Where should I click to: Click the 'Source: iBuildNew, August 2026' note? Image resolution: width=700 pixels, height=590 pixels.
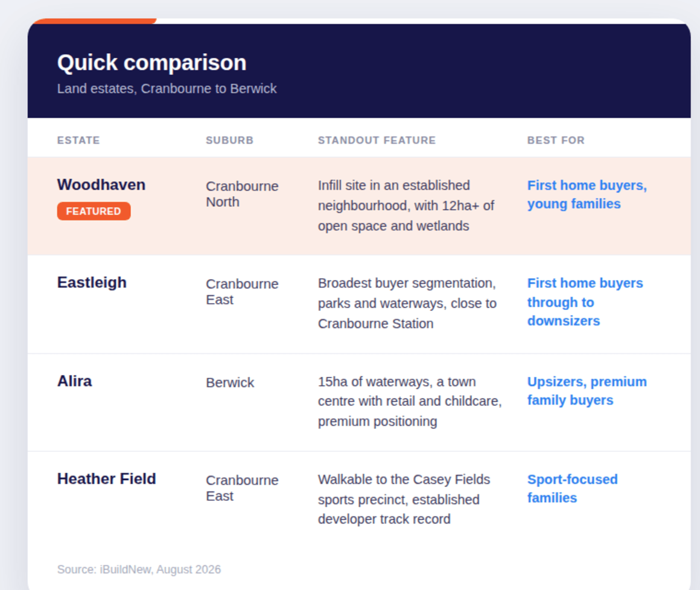click(139, 569)
